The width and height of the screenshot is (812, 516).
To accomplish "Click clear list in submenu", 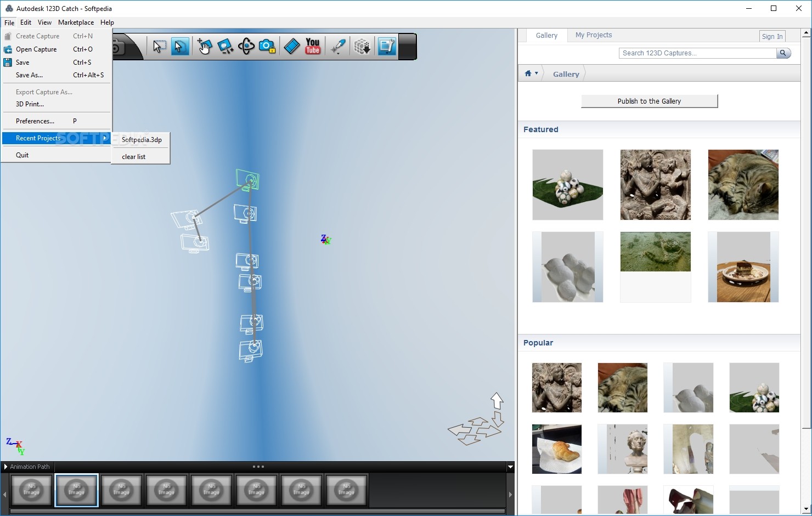I will pos(141,157).
